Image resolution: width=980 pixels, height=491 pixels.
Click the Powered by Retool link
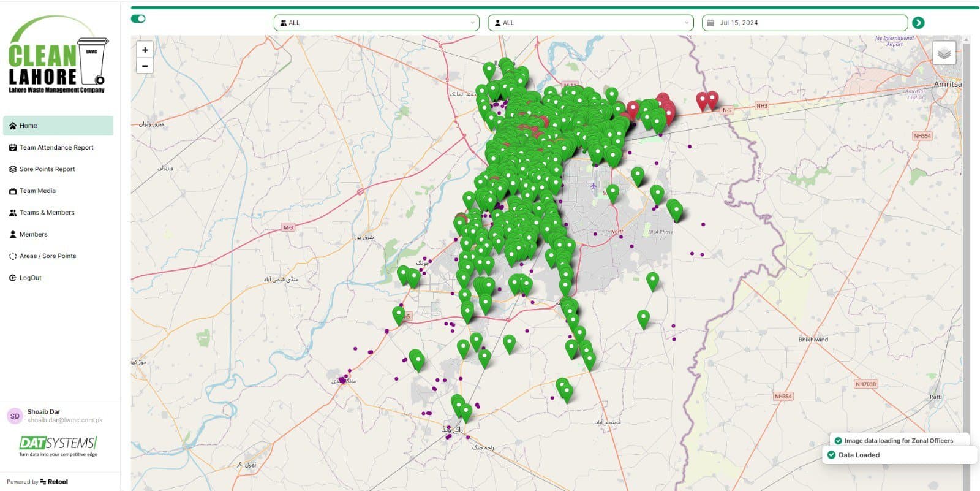[x=37, y=482]
